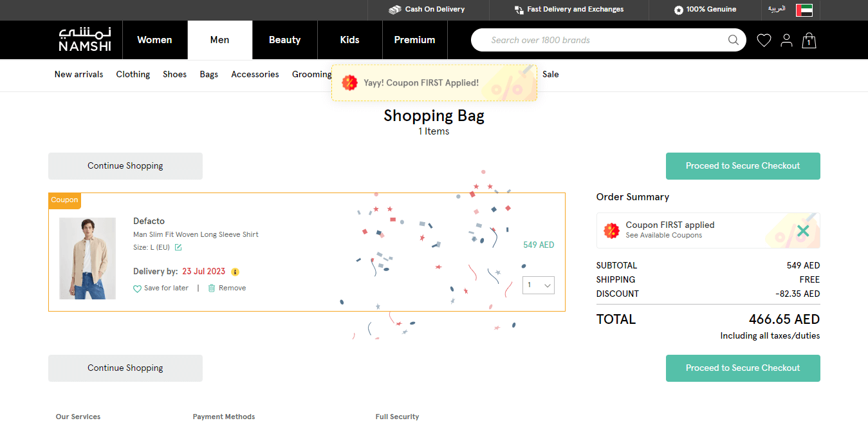Click the search magnifier icon
Screen dimensions: 868x423
click(733, 40)
